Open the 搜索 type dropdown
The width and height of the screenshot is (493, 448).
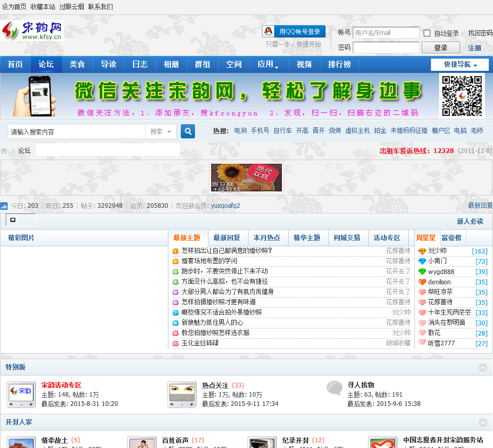(x=161, y=132)
